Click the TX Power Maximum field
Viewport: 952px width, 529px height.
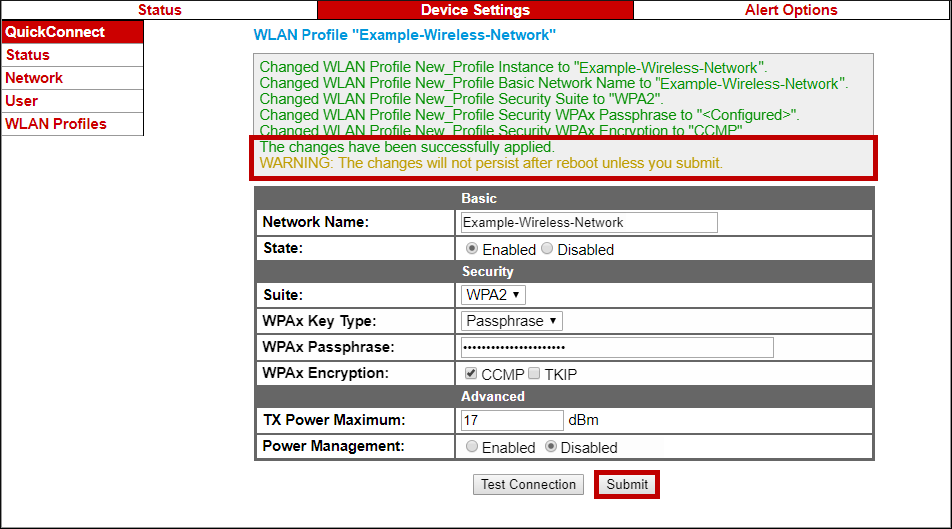[512, 420]
